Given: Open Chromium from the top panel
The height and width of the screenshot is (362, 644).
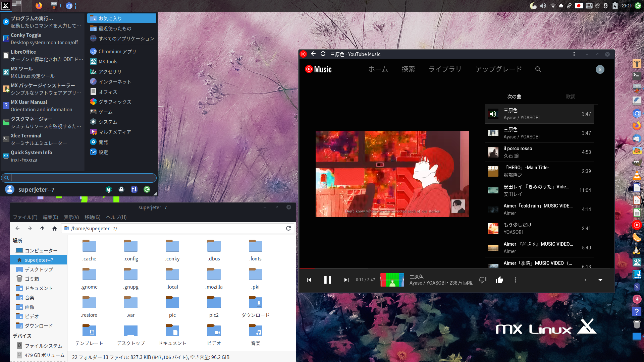Looking at the screenshot, I should 69,5.
